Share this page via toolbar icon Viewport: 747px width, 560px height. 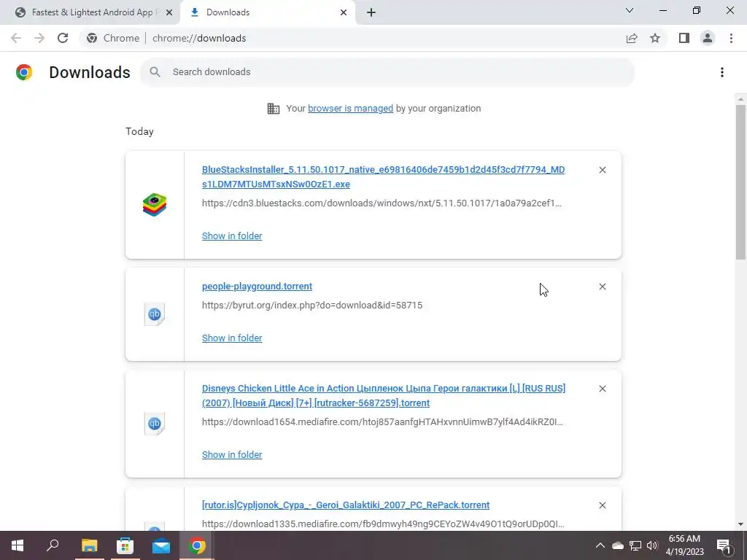(x=632, y=38)
